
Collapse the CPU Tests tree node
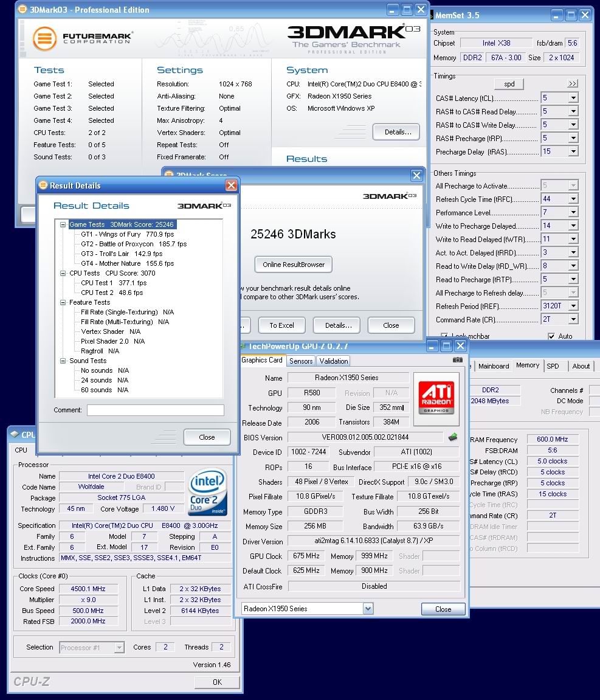point(63,273)
